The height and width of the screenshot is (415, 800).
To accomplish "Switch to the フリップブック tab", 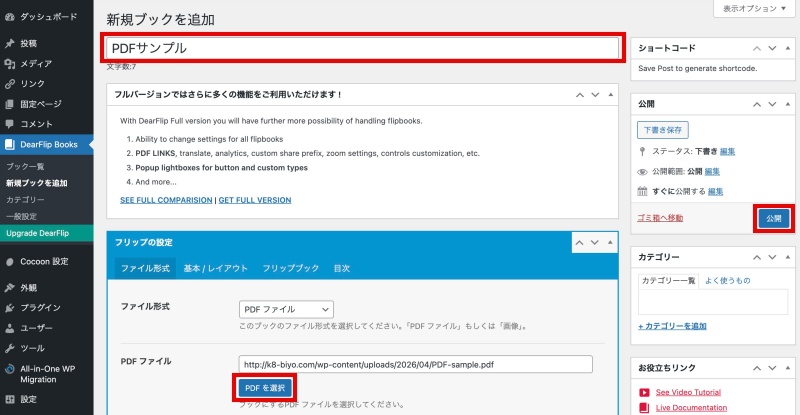I will click(x=291, y=269).
